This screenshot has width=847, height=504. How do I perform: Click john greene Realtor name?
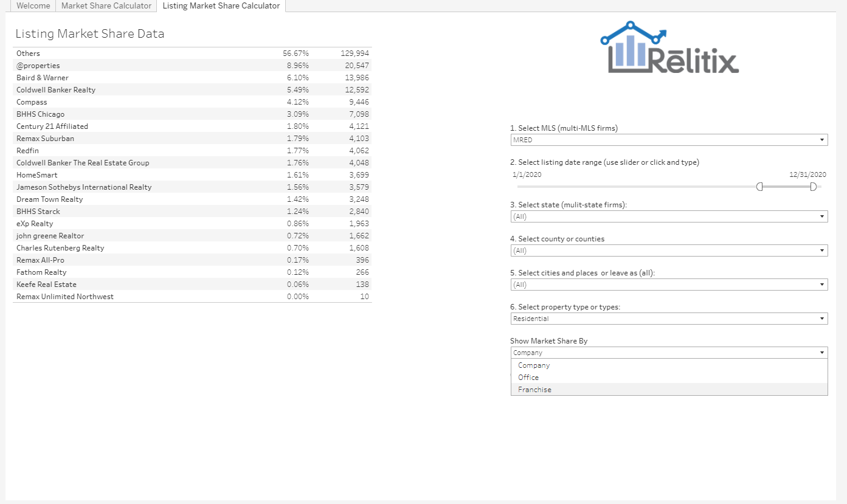pos(50,236)
